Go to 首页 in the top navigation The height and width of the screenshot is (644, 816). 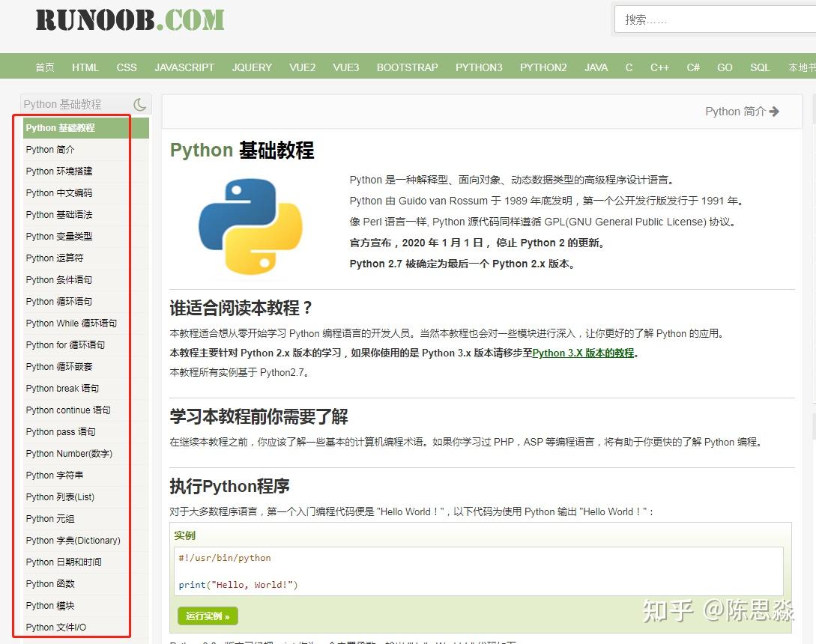[44, 67]
